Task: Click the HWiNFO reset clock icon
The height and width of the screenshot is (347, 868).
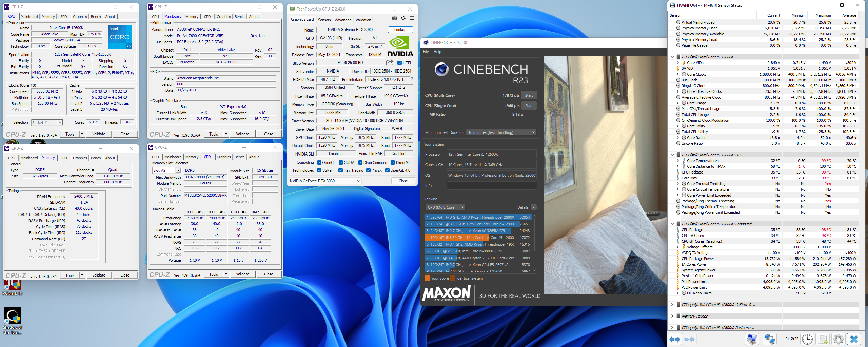Action: pos(807,339)
